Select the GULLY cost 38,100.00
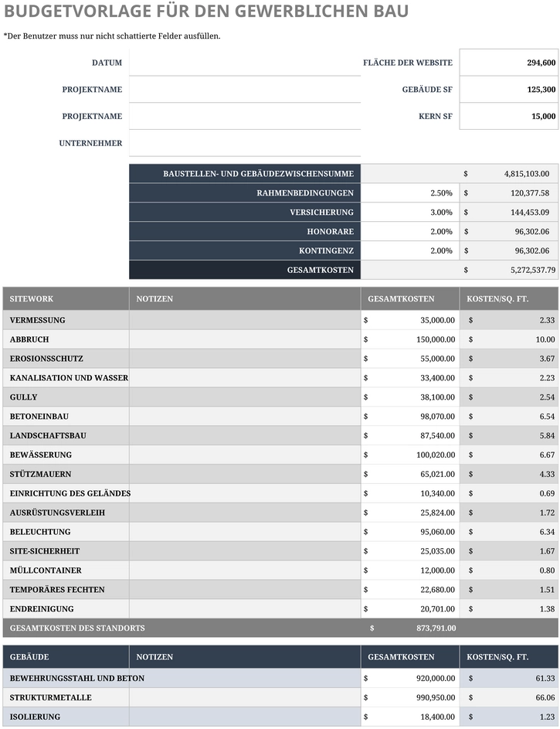 410,397
